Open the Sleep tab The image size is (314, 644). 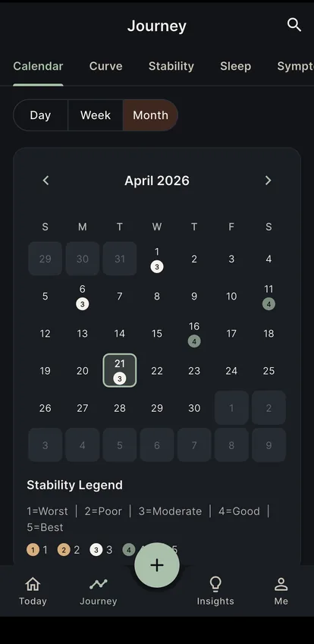[x=236, y=66]
